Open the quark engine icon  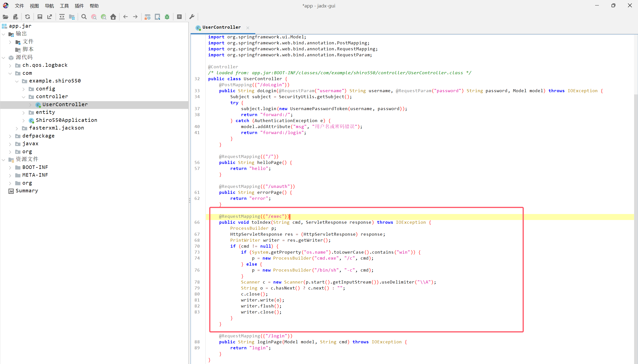pos(157,17)
